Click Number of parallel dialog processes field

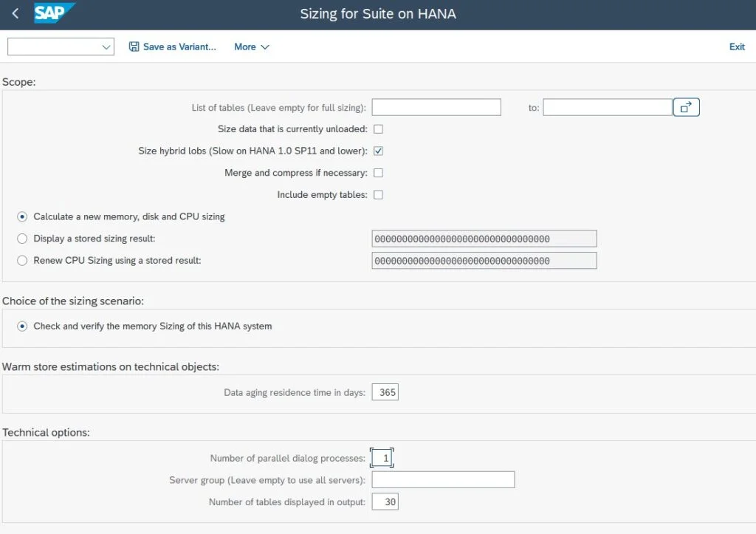tap(382, 458)
